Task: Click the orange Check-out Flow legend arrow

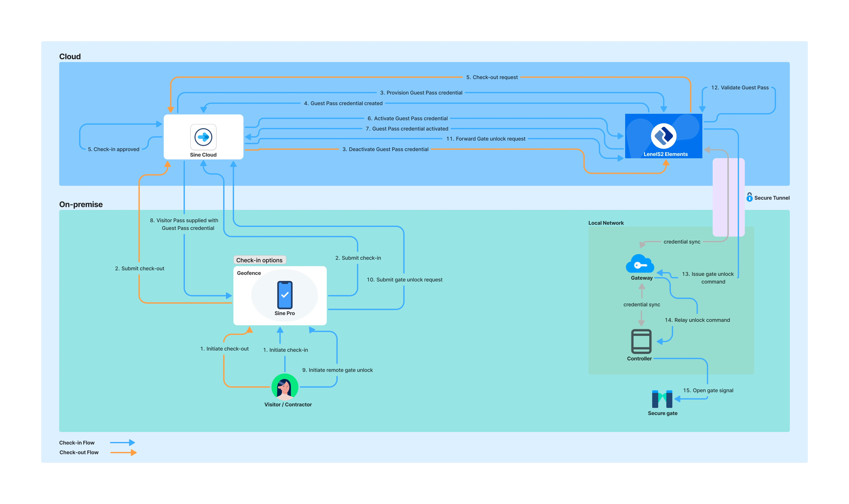Action: [123, 452]
